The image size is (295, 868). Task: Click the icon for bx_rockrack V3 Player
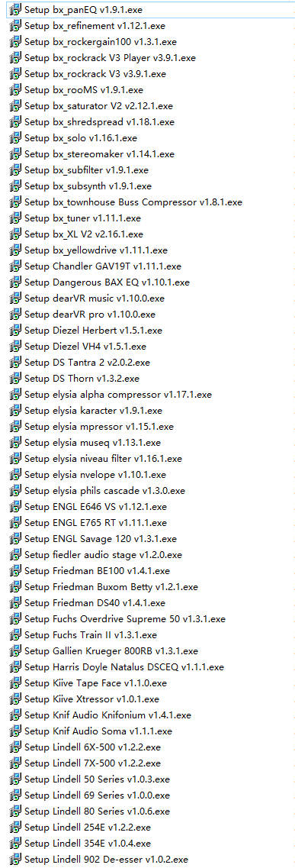15,57
